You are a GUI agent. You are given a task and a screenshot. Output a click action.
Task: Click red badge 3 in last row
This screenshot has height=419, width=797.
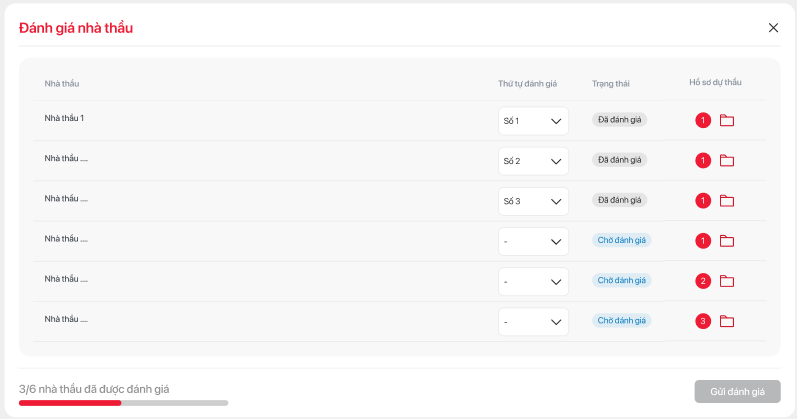703,321
